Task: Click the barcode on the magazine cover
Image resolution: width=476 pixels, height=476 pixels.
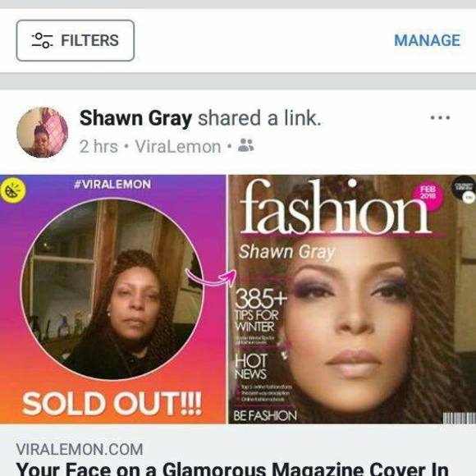Action: [x=459, y=418]
